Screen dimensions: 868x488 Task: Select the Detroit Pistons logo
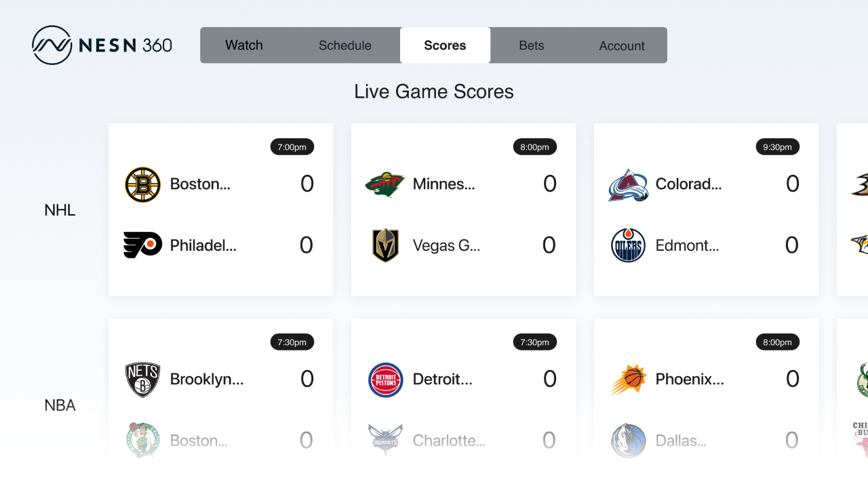pos(386,379)
